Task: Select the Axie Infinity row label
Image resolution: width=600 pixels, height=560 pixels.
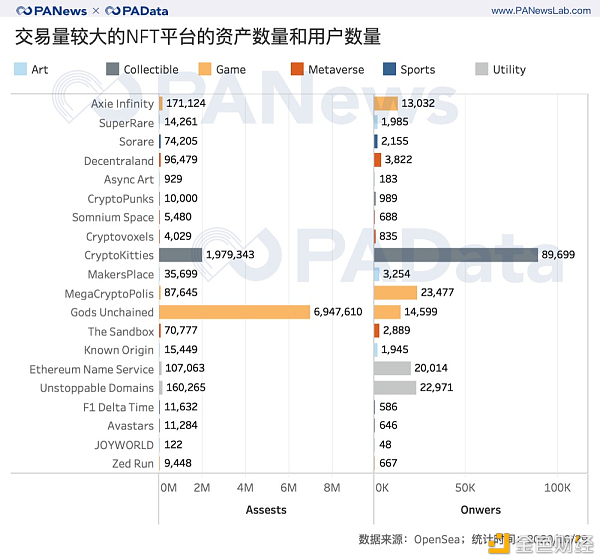Action: coord(122,104)
